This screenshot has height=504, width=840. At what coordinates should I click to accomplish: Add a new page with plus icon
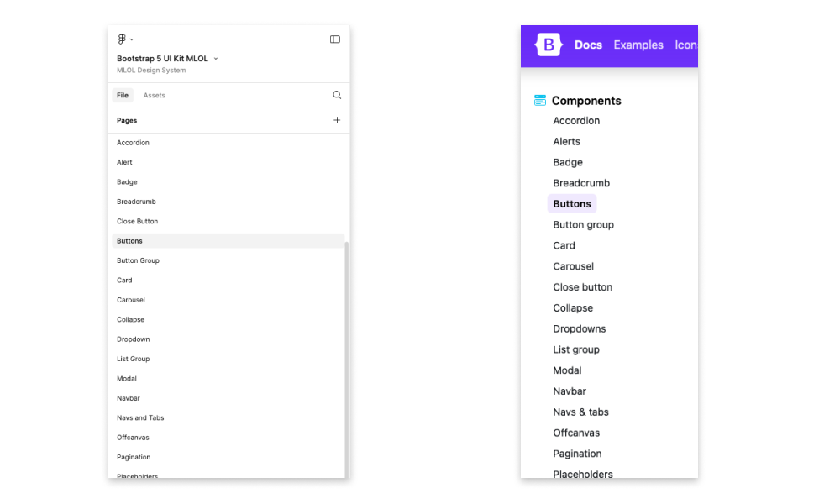click(x=337, y=120)
